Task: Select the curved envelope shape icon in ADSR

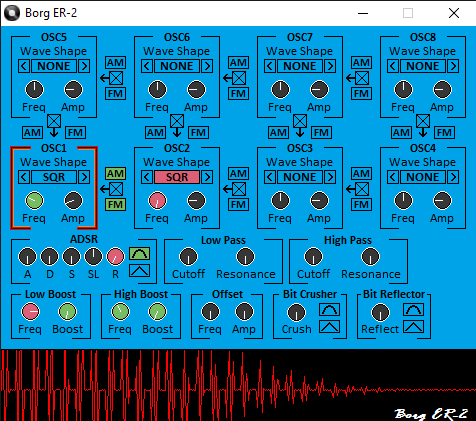Action: click(139, 254)
